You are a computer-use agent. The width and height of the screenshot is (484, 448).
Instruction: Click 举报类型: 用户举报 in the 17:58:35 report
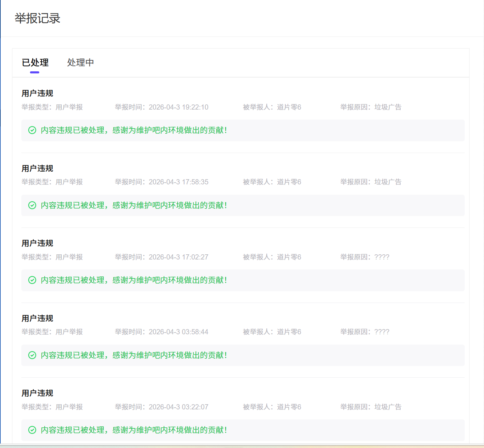(52, 182)
